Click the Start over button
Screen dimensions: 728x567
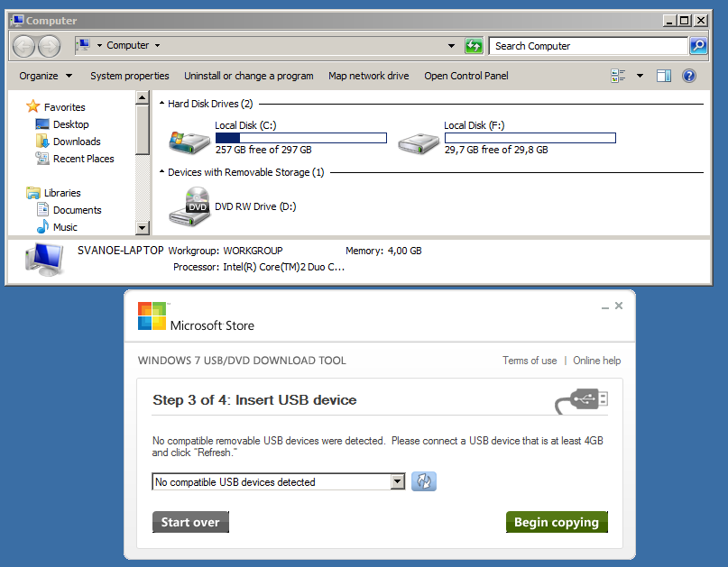pos(190,522)
